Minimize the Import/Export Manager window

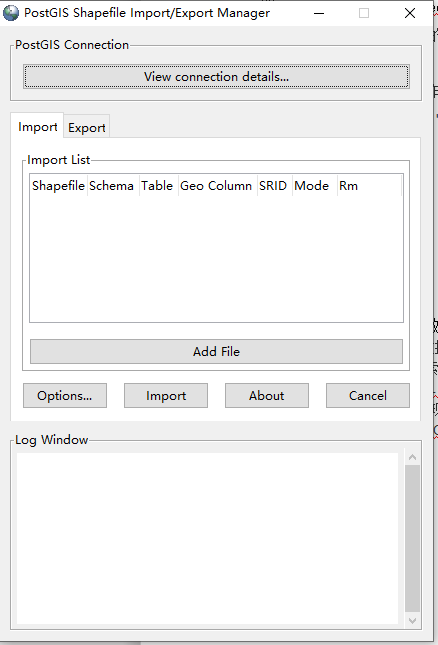pos(319,13)
